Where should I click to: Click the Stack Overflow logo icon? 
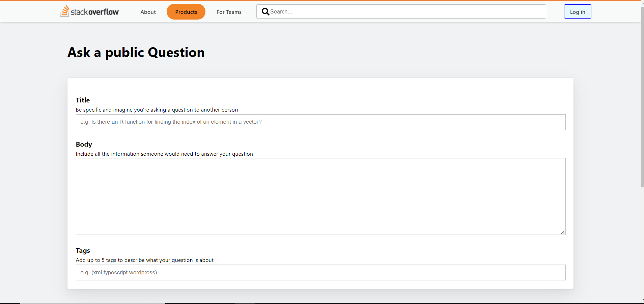pyautogui.click(x=64, y=11)
